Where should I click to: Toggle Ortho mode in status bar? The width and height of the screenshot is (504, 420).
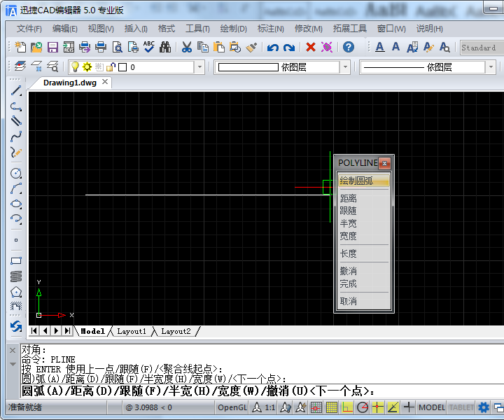[347, 407]
